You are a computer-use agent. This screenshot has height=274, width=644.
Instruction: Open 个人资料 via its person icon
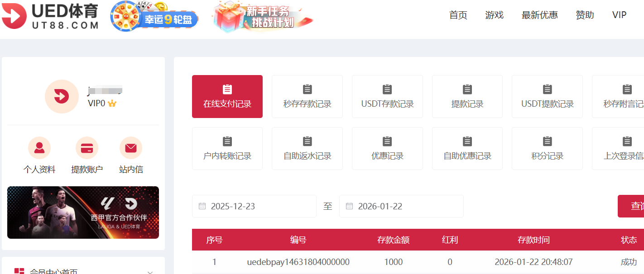[x=39, y=148]
